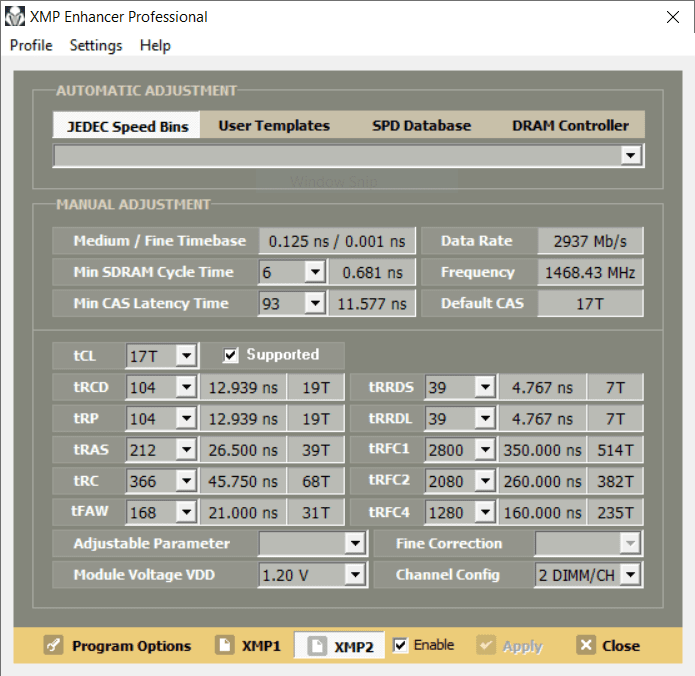Open the Module Voltage VDD dropdown
695x676 pixels.
point(355,575)
